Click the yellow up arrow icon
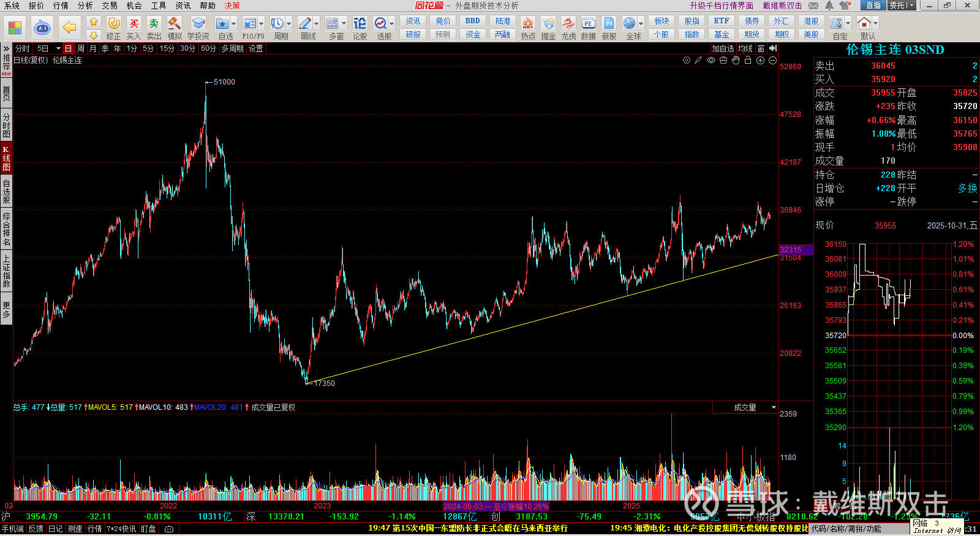Viewport: 980px width, 536px height. [94, 21]
